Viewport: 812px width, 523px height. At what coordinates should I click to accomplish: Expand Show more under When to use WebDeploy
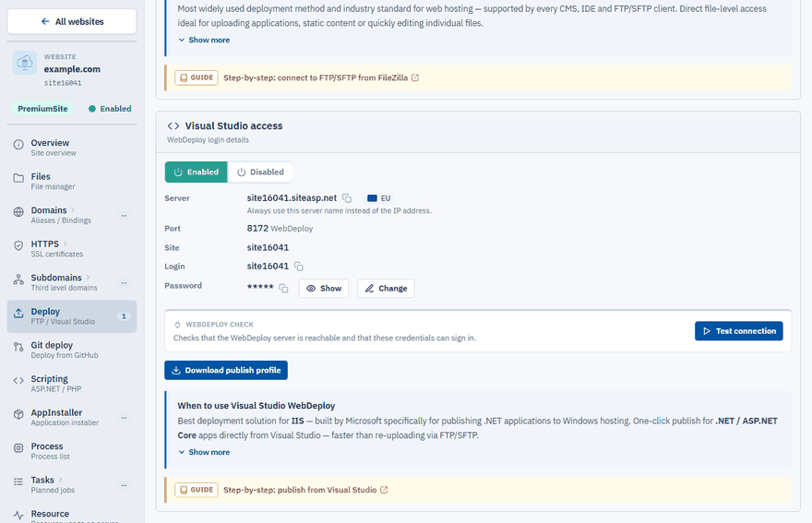click(204, 452)
